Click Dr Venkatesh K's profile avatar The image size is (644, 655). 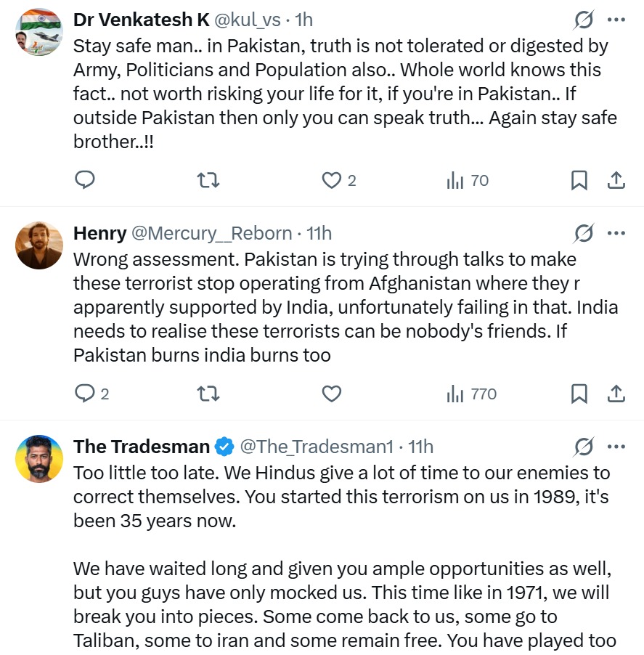tap(39, 32)
